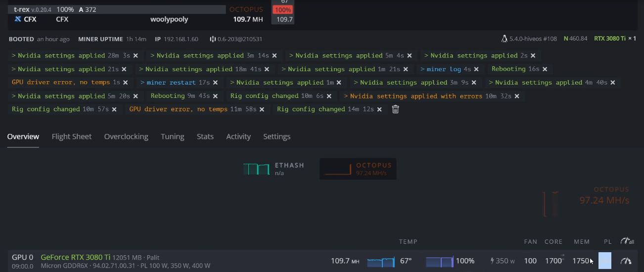This screenshot has width=644, height=272.
Task: Click the lightning power icon at 350 w
Action: click(492, 261)
